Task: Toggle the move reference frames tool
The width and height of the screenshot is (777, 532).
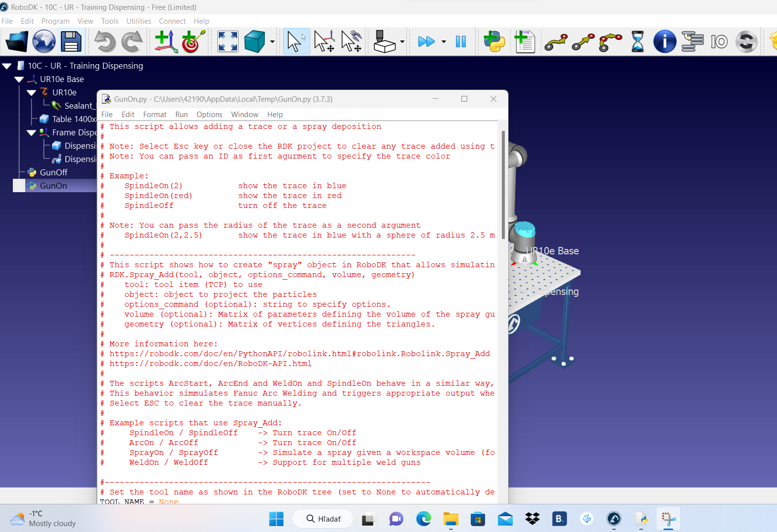Action: [324, 41]
